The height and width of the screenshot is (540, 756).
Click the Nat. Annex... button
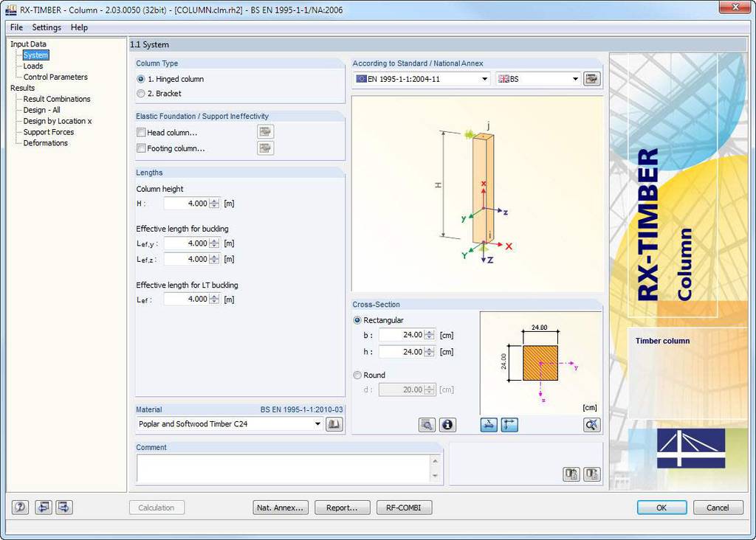pos(280,508)
